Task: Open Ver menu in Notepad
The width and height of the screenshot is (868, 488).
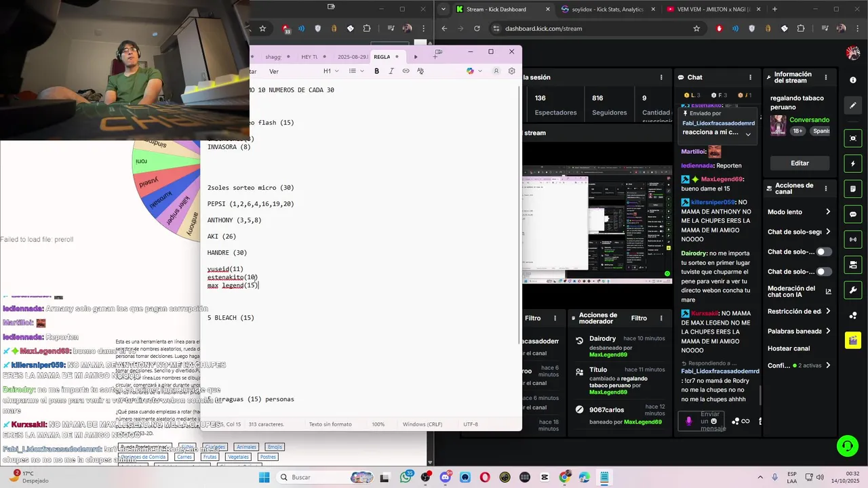Action: tap(274, 71)
